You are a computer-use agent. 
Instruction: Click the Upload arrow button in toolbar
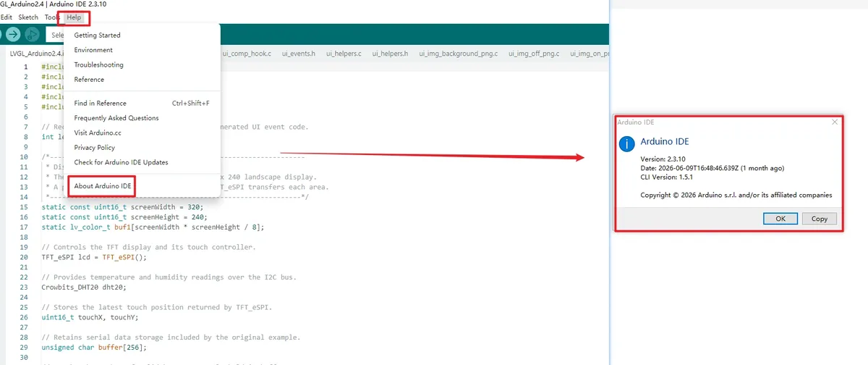point(13,34)
